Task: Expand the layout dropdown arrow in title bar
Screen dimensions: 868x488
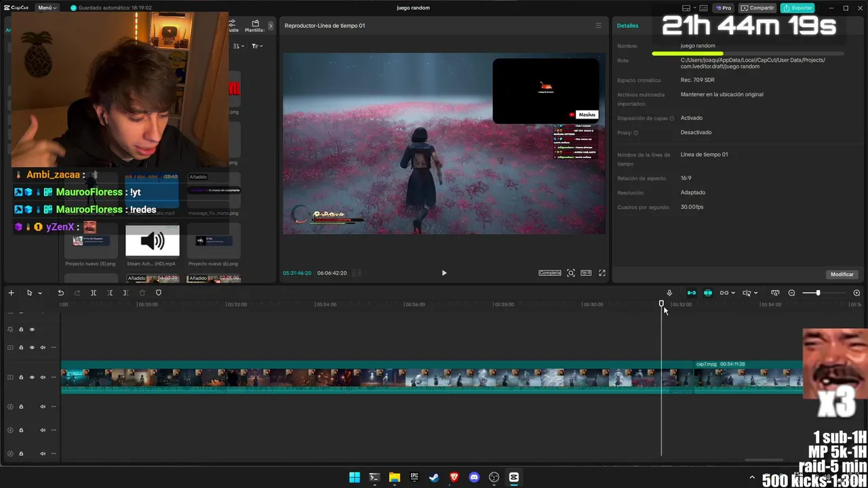Action: 694,8
